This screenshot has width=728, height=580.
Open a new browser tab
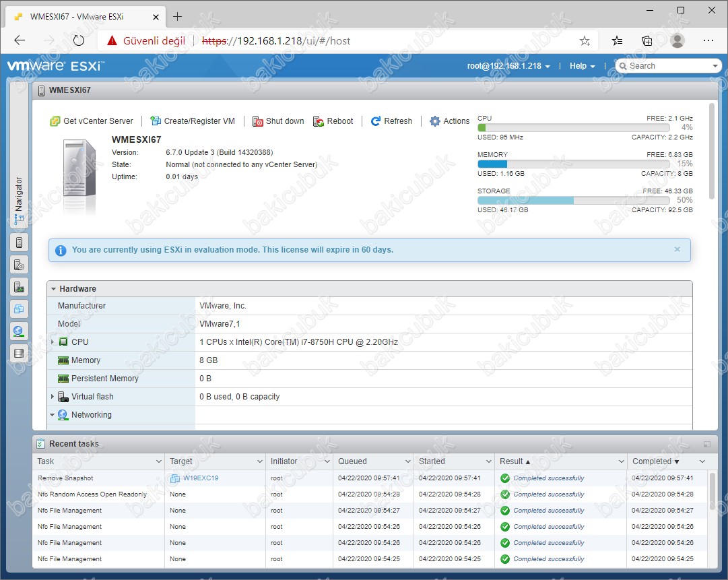(x=177, y=17)
